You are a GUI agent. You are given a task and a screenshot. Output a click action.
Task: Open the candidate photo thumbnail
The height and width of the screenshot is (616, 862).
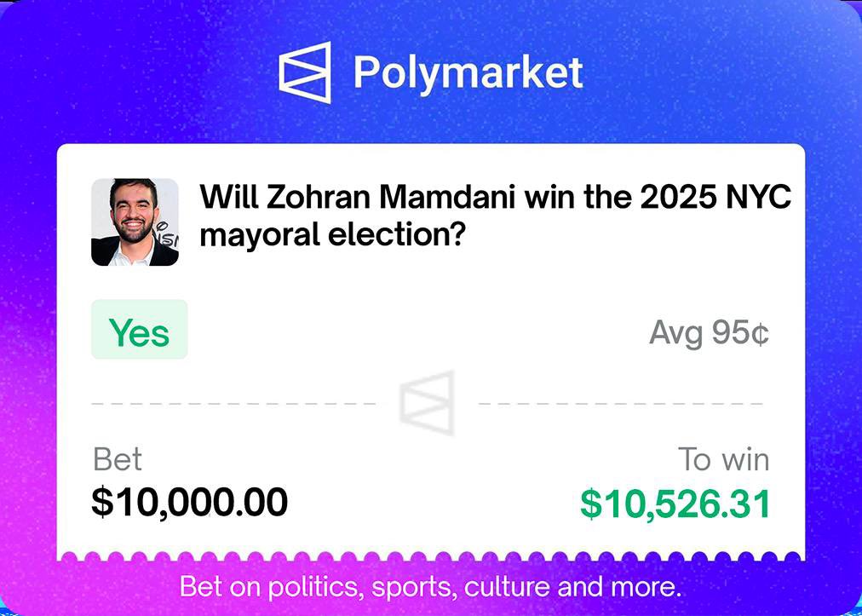(x=135, y=222)
